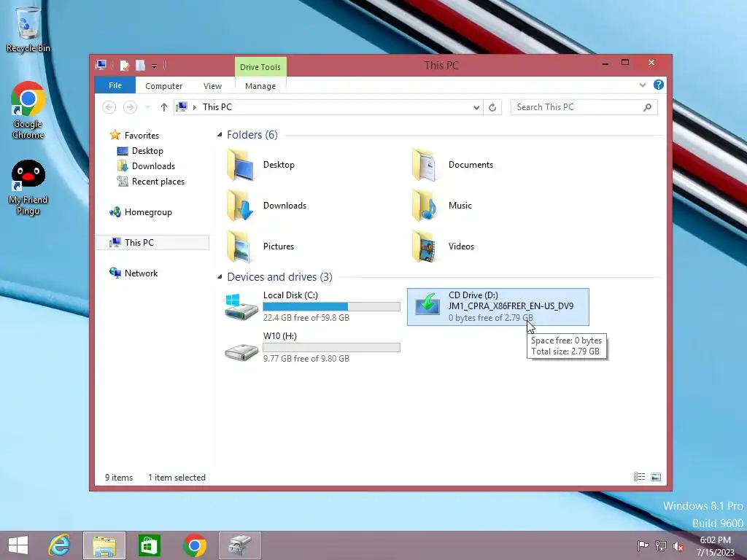Click the File Explorer taskbar button
The image size is (747, 560).
104,545
